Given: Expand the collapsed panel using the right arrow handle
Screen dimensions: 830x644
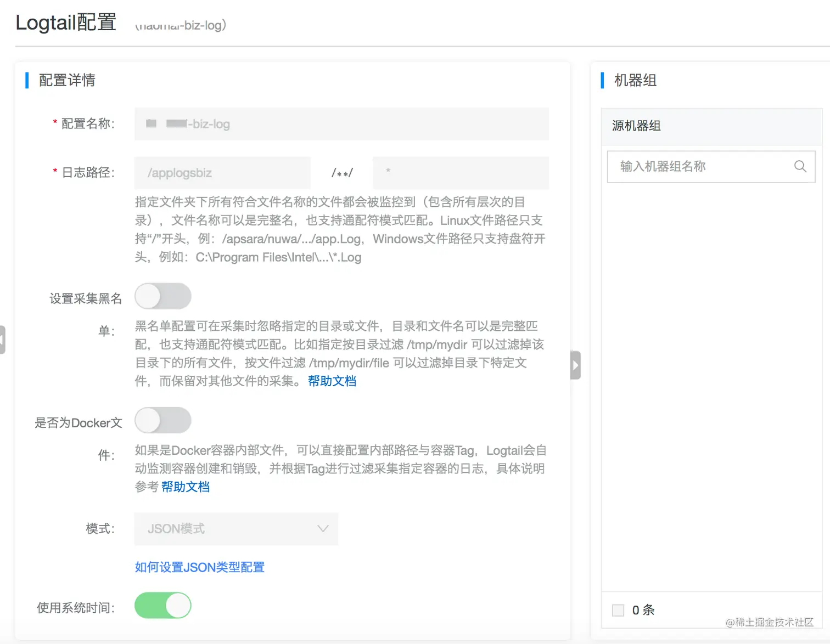Looking at the screenshot, I should pos(574,364).
